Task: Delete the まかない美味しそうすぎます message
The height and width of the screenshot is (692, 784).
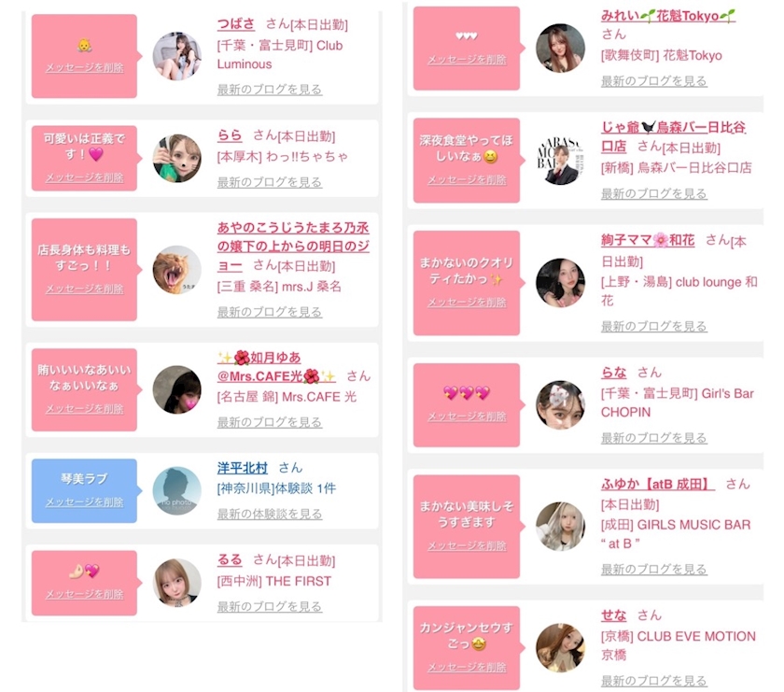Action: pyautogui.click(x=467, y=546)
